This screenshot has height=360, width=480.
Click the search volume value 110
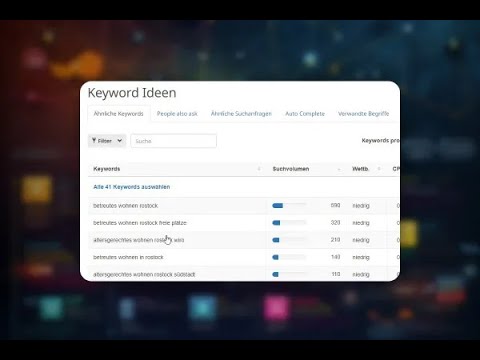pyautogui.click(x=336, y=274)
